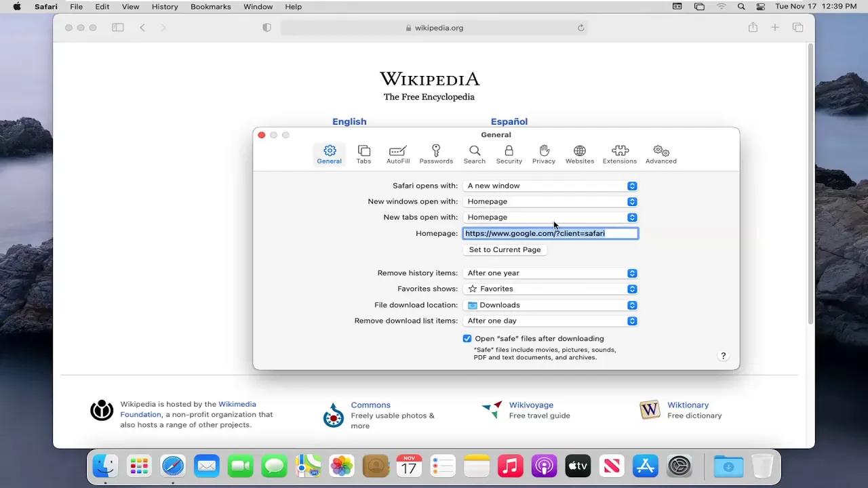Open Spotlight search in menu bar
Screen dimensions: 868x488
741,7
